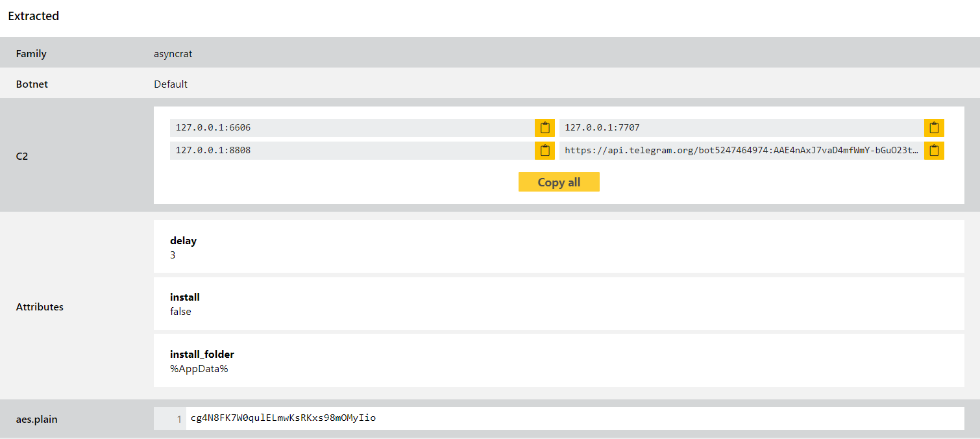Click the Extracted section heading
This screenshot has height=439, width=980.
[x=33, y=16]
